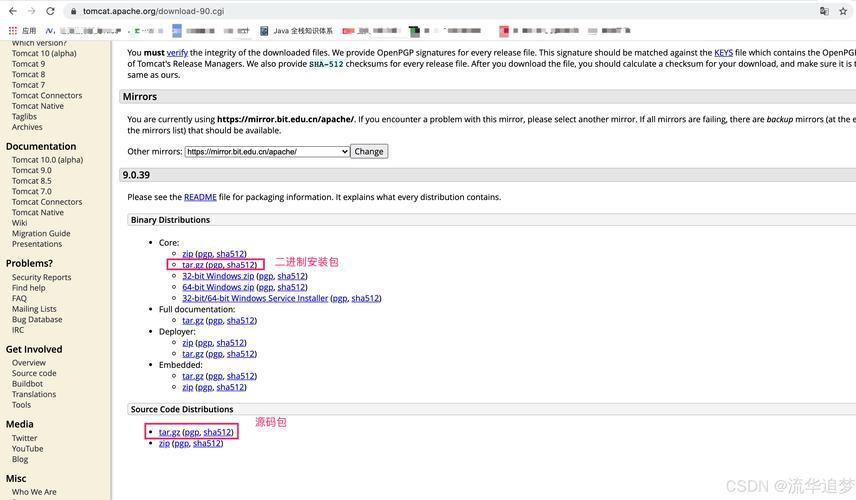This screenshot has height=500, width=856.
Task: Select Tomcat 10 (alpha) in download sidebar
Action: 44,53
